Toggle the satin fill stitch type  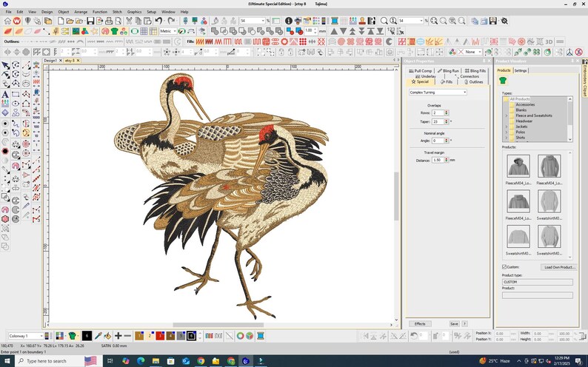(200, 41)
